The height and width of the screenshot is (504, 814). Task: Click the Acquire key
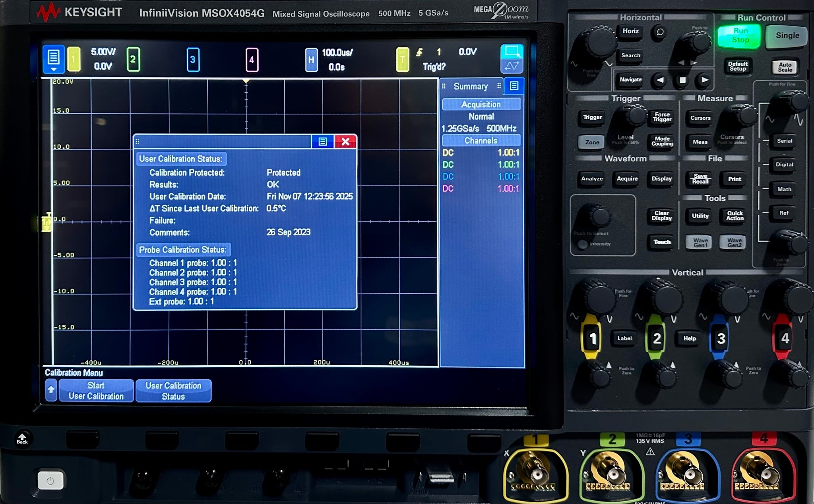pos(627,179)
